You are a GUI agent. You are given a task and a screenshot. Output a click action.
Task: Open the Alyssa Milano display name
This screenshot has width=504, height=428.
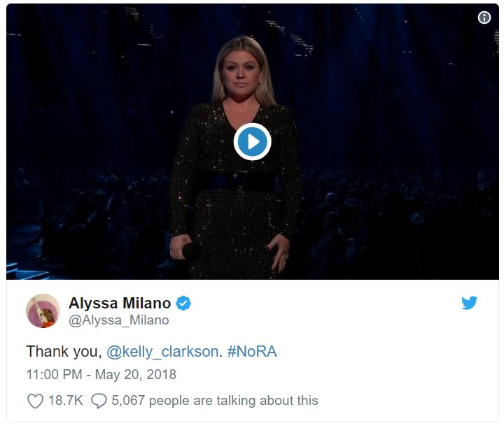(120, 303)
